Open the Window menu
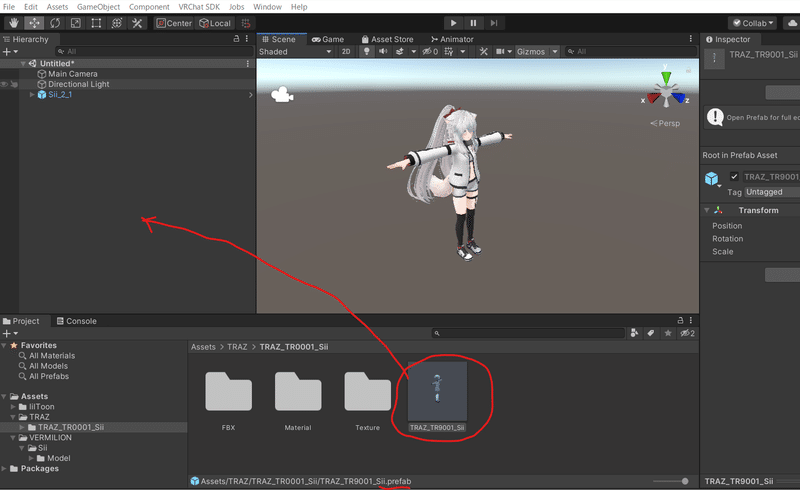Screen dimensions: 800x490 [x=267, y=7]
